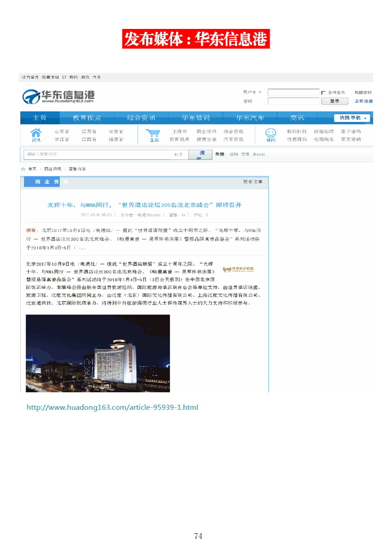Image resolution: width=392 pixels, height=555 pixels.
Task: Open the 用户名 login type dropdown
Action: pyautogui.click(x=252, y=92)
